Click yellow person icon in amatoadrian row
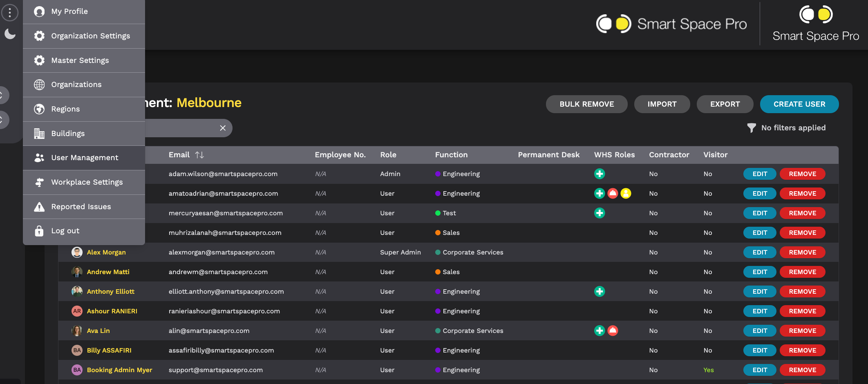The width and height of the screenshot is (868, 384). [x=626, y=194]
